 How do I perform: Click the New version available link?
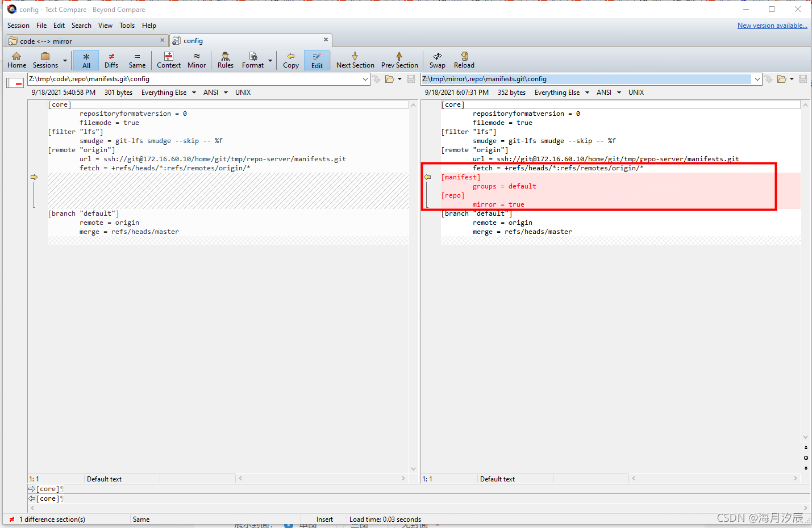[x=772, y=25]
